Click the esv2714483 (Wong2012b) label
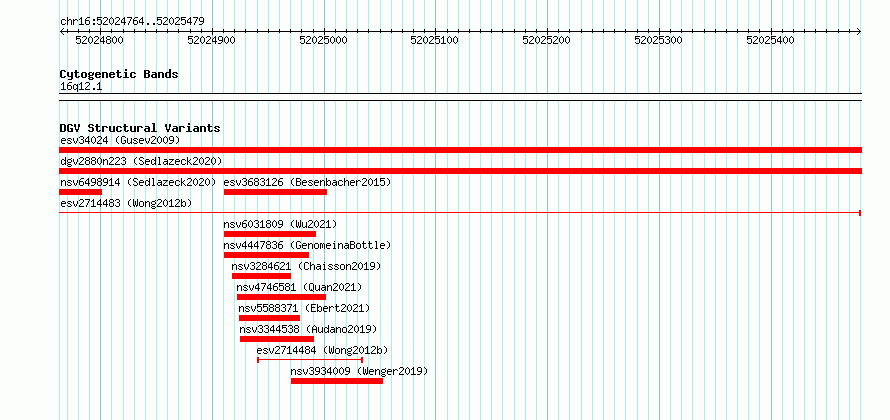 click(x=127, y=203)
